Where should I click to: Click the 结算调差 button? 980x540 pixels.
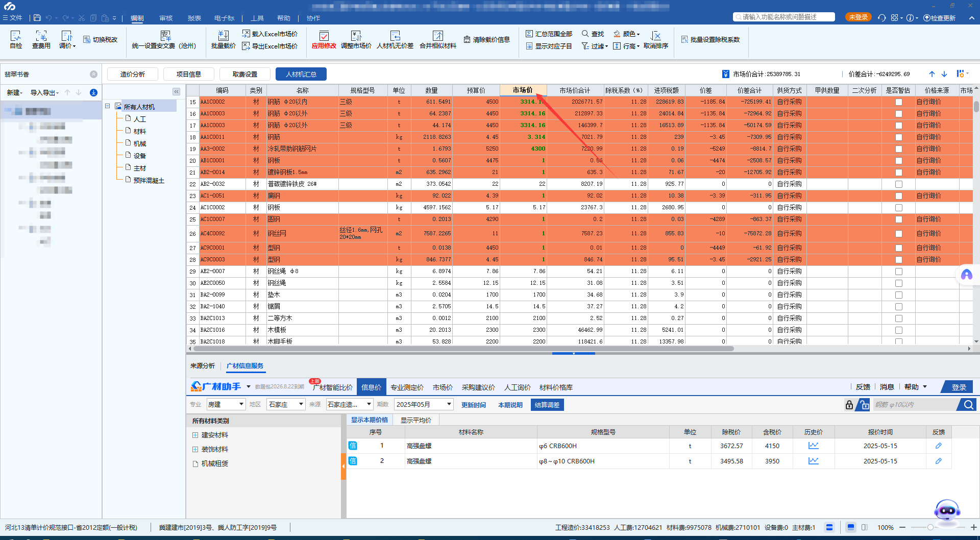pyautogui.click(x=547, y=405)
